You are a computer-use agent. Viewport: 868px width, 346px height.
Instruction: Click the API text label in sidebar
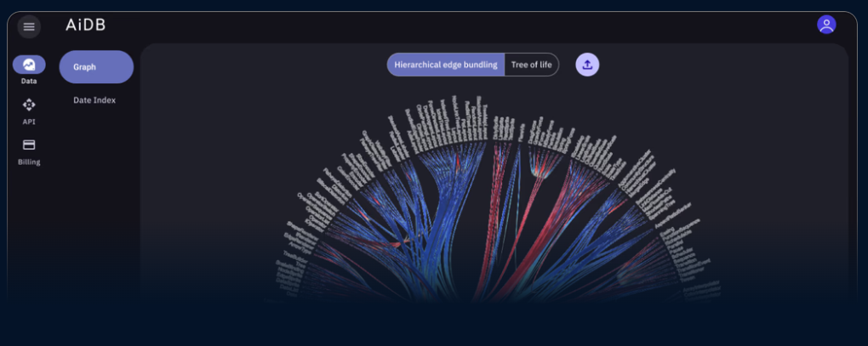tap(29, 122)
